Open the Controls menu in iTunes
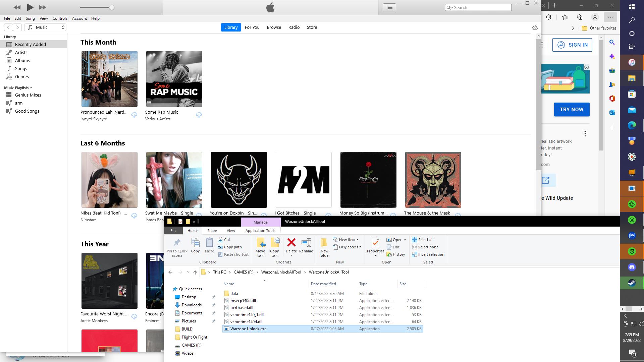Screen dimensions: 644x362 click(60, 18)
